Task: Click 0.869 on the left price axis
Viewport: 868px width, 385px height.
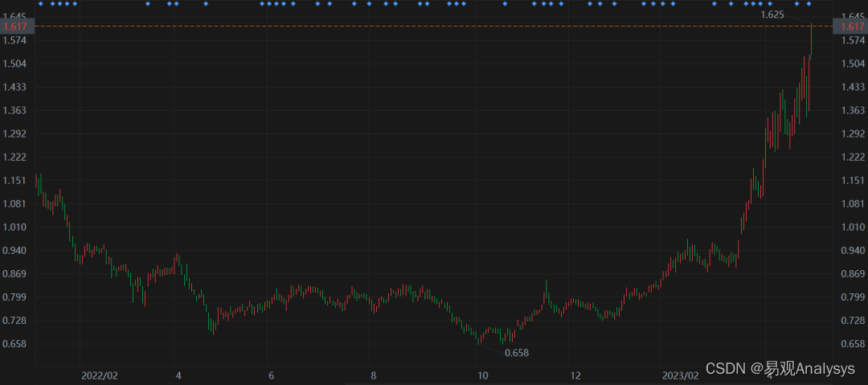Action: click(x=15, y=273)
